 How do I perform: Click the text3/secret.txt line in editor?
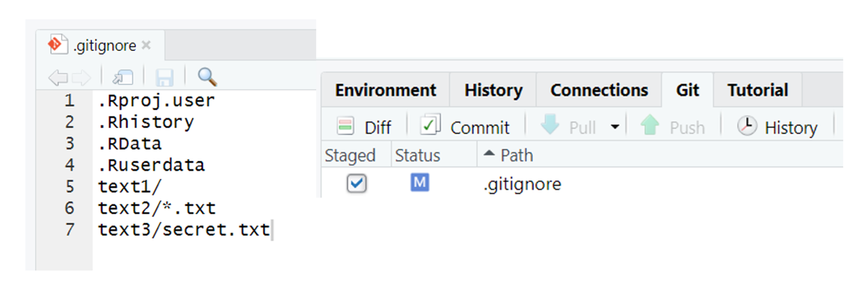pyautogui.click(x=183, y=230)
